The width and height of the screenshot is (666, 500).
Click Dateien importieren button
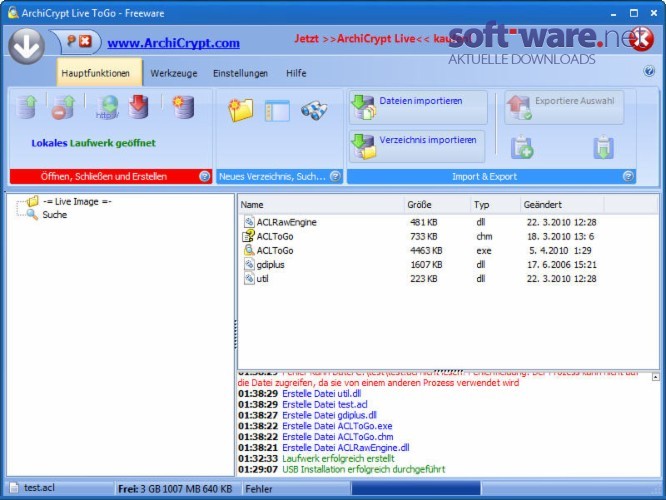[418, 107]
